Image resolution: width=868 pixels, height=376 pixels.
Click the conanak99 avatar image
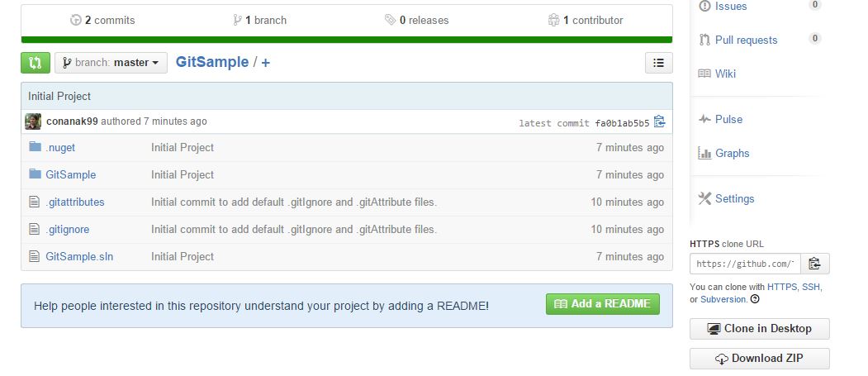[33, 121]
